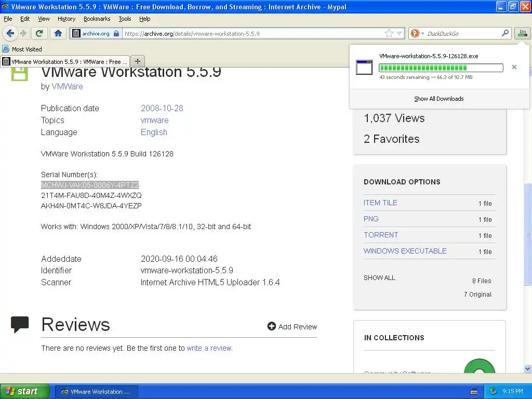Image resolution: width=532 pixels, height=399 pixels.
Task: Open the Edit menu
Action: (25, 19)
